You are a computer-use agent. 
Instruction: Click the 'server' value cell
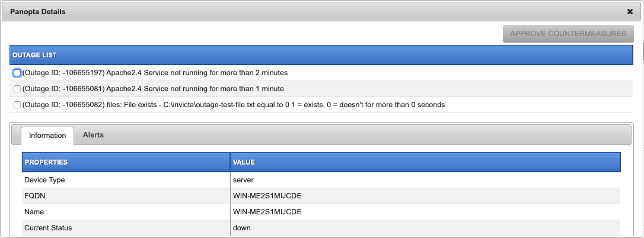(426, 180)
